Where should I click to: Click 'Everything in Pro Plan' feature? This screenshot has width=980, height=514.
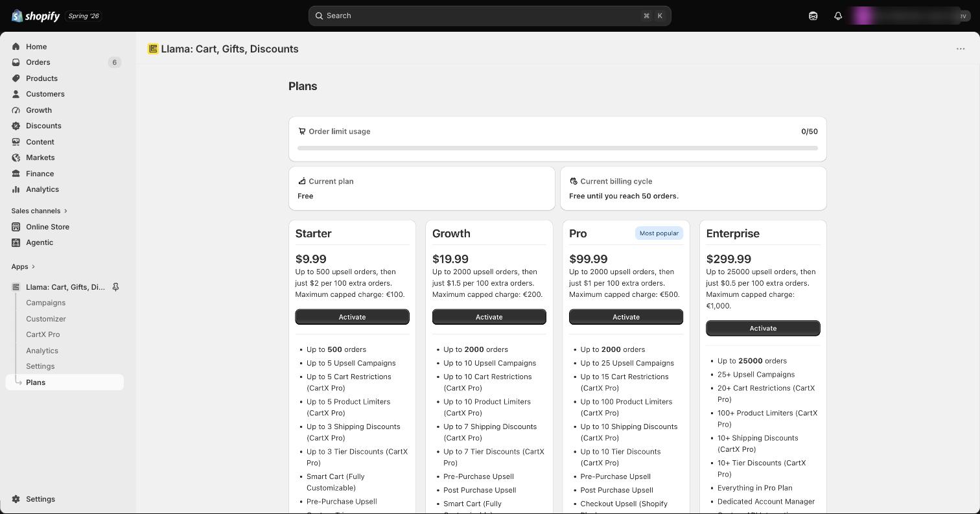(755, 488)
